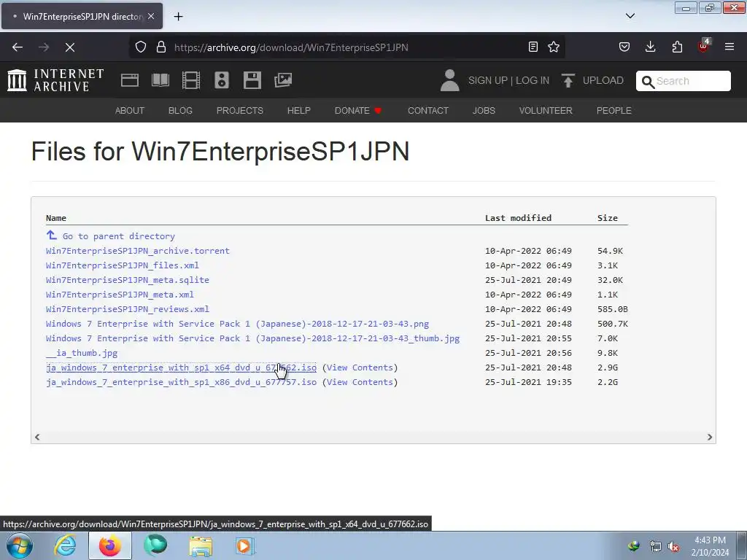The width and height of the screenshot is (747, 560).
Task: Click the browser Back arrow
Action: [18, 47]
